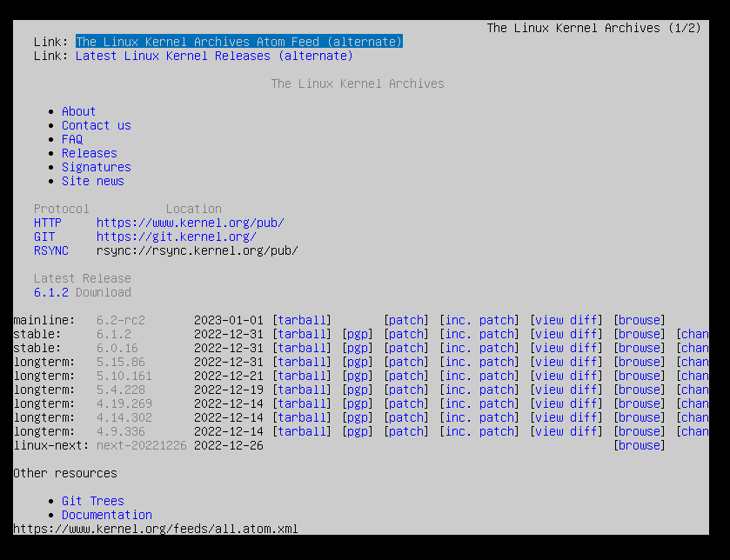Click the date 2023-01-01 in mainline row

coord(229,321)
